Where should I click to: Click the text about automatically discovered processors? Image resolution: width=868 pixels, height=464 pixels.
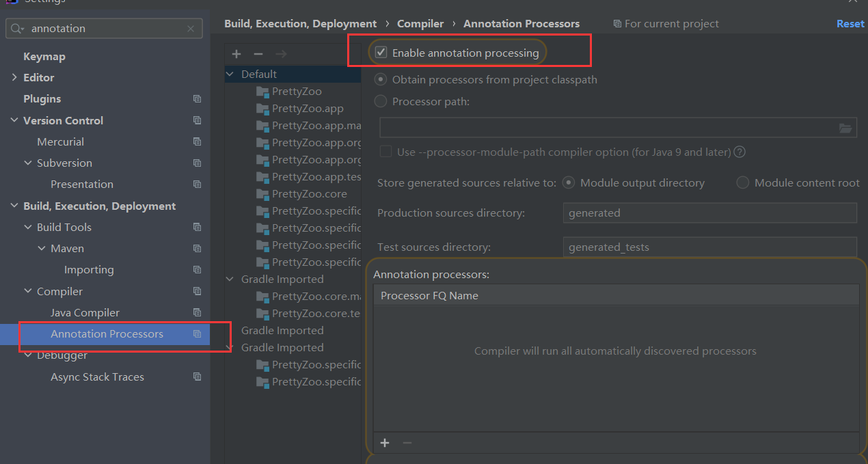(x=615, y=351)
